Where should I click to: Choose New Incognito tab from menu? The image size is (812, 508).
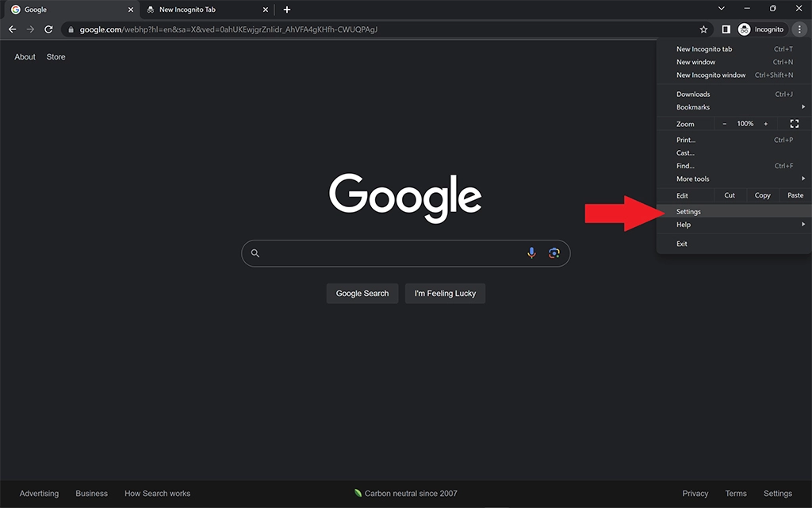[x=733, y=48]
